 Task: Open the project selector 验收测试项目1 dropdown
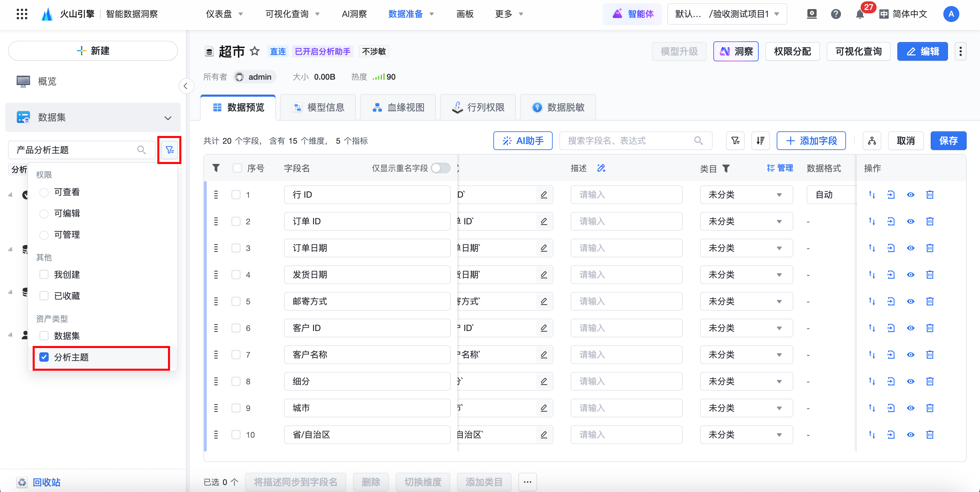727,14
